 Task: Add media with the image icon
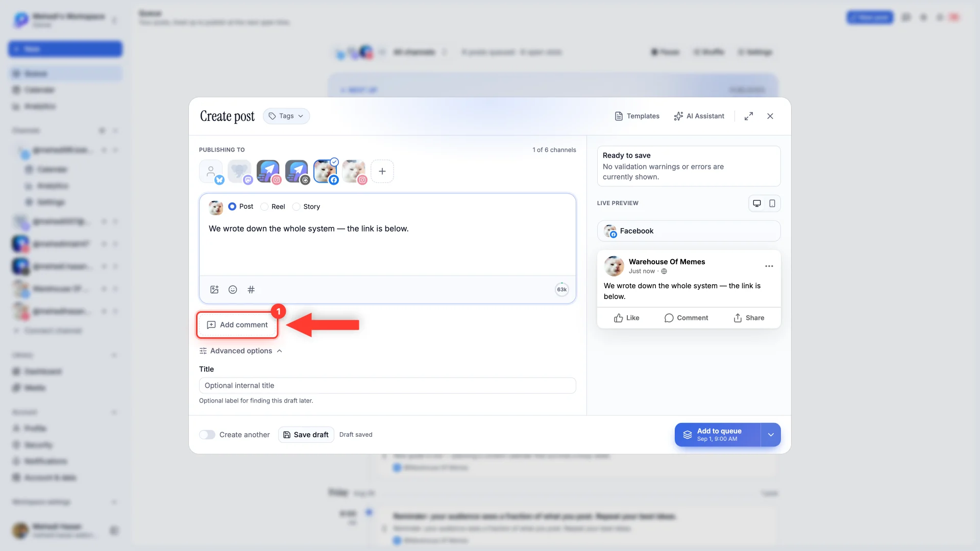(214, 290)
